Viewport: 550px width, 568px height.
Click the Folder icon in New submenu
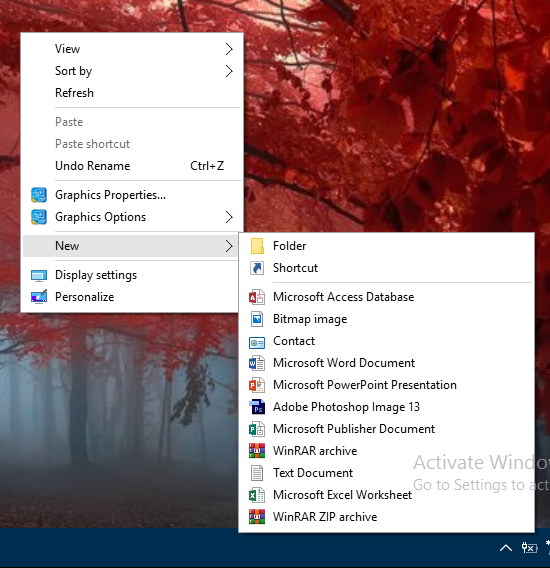pyautogui.click(x=257, y=246)
